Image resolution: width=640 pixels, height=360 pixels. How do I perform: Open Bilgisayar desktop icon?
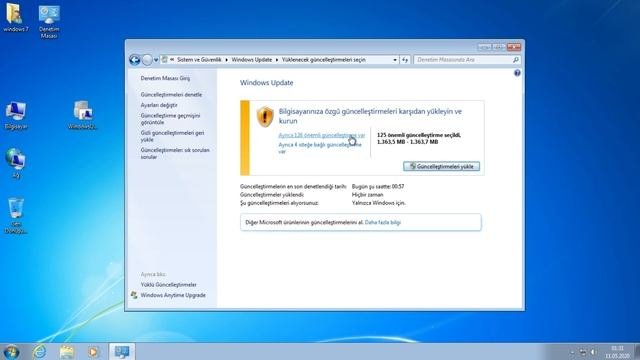[x=16, y=115]
